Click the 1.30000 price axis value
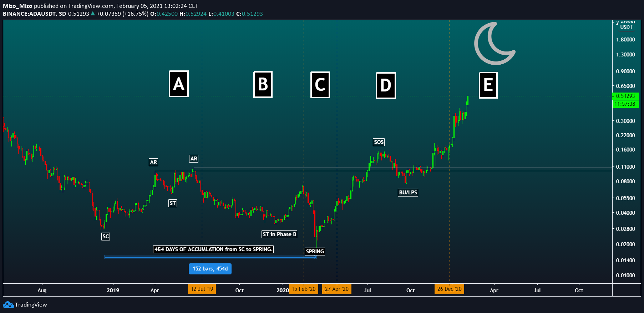 [625, 54]
